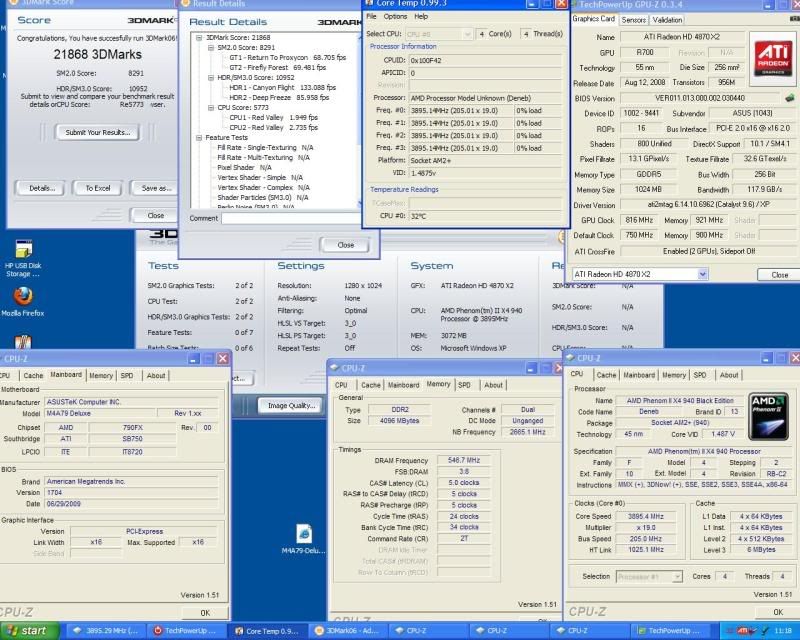Click Submit Your Results... button
The image size is (800, 640).
(x=97, y=133)
